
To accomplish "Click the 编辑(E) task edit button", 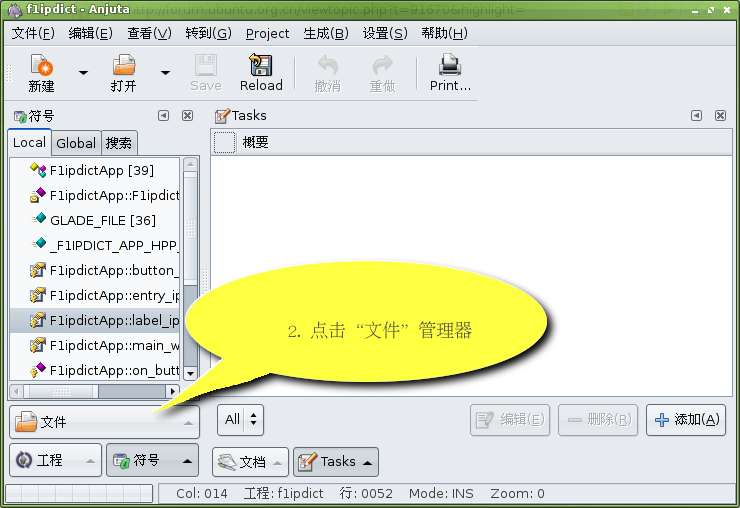I will pos(510,419).
